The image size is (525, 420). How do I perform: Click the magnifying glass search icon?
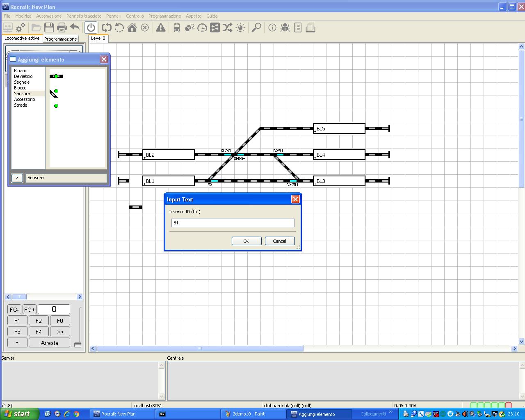256,27
